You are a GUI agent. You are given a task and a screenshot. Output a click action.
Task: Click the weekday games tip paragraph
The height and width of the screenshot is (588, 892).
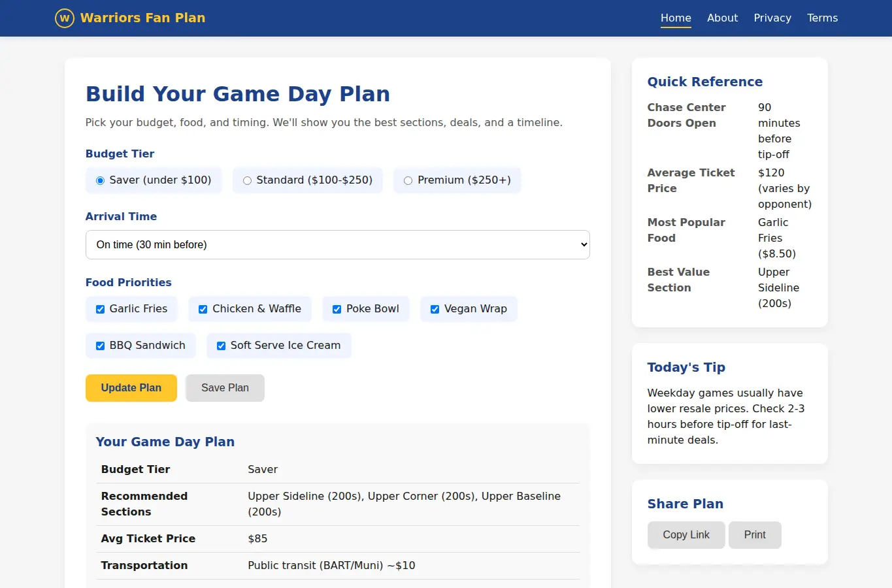(726, 416)
